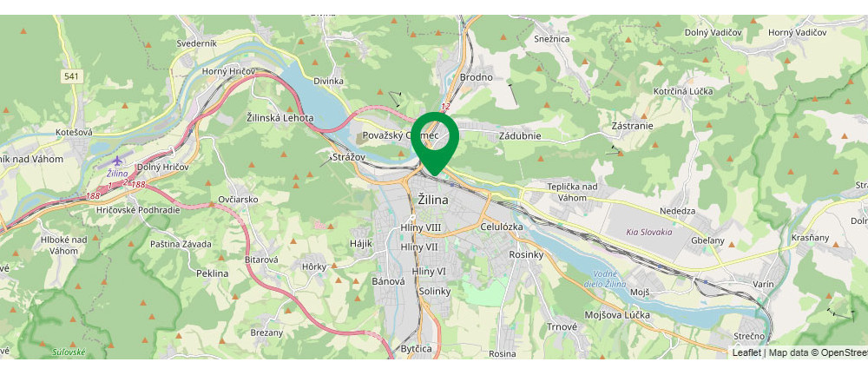868x375 pixels.
Task: Click the Žilina airport plane icon
Action: click(117, 161)
